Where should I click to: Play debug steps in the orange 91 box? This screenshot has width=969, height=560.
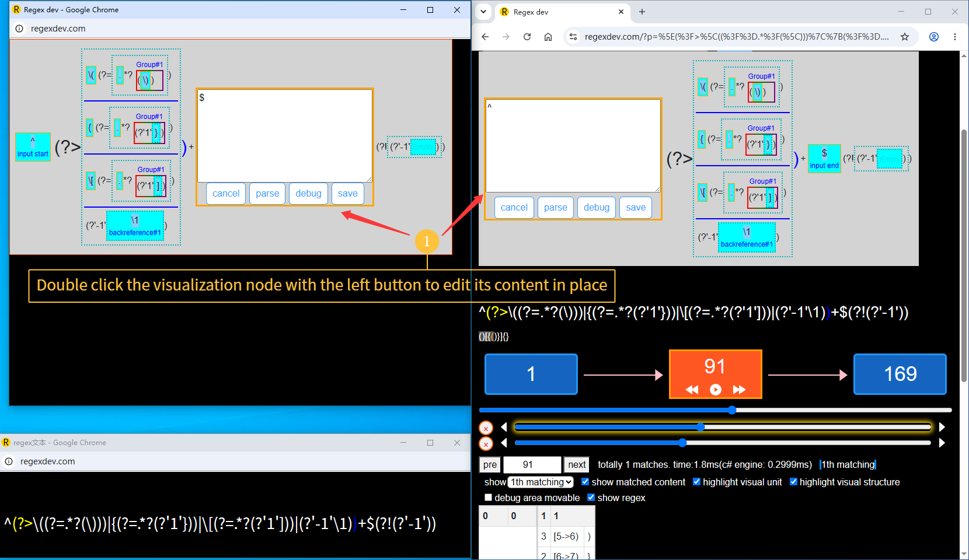tap(716, 390)
